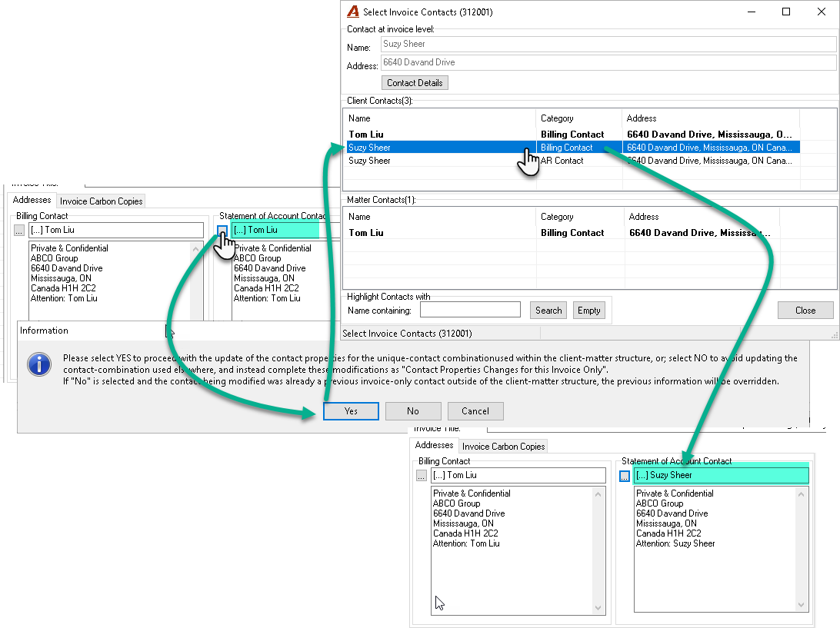Click the red A logo in Select Invoice Contacts title bar

[x=353, y=12]
